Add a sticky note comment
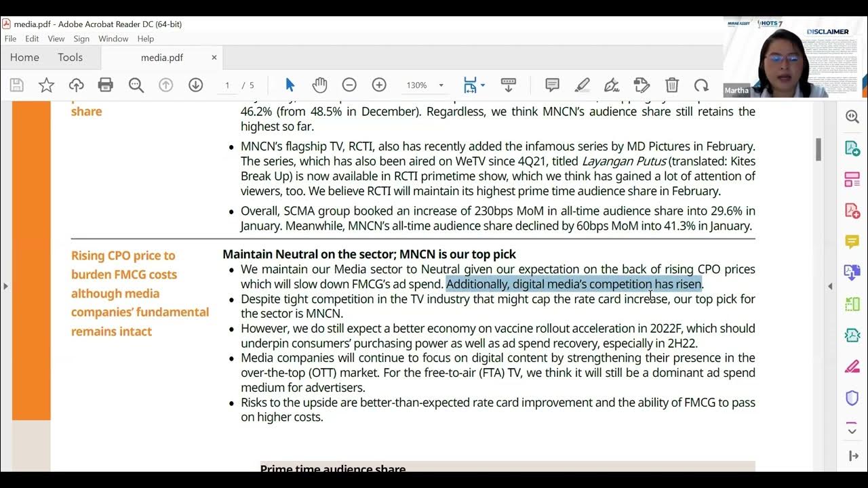Viewport: 868px width, 488px height. click(552, 85)
